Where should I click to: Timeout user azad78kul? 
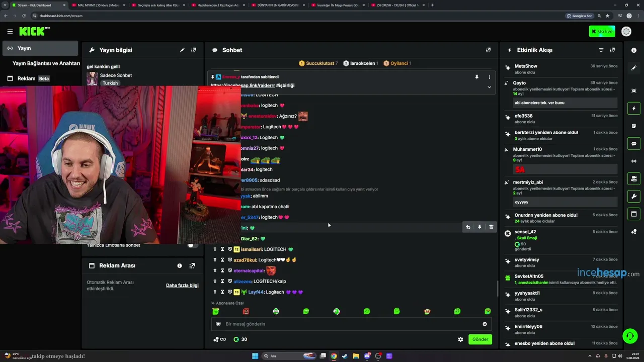click(x=222, y=260)
